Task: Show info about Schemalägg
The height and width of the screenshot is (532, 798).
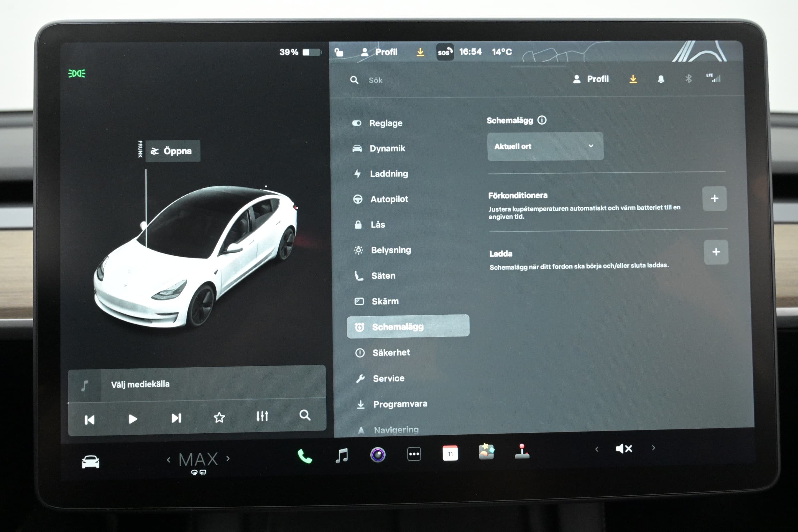Action: point(542,120)
